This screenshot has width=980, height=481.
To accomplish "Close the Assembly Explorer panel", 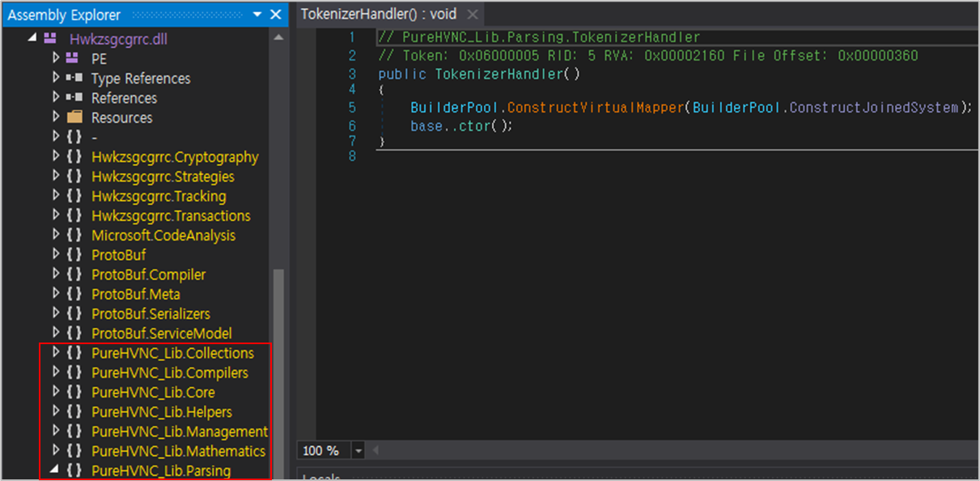I will [276, 15].
